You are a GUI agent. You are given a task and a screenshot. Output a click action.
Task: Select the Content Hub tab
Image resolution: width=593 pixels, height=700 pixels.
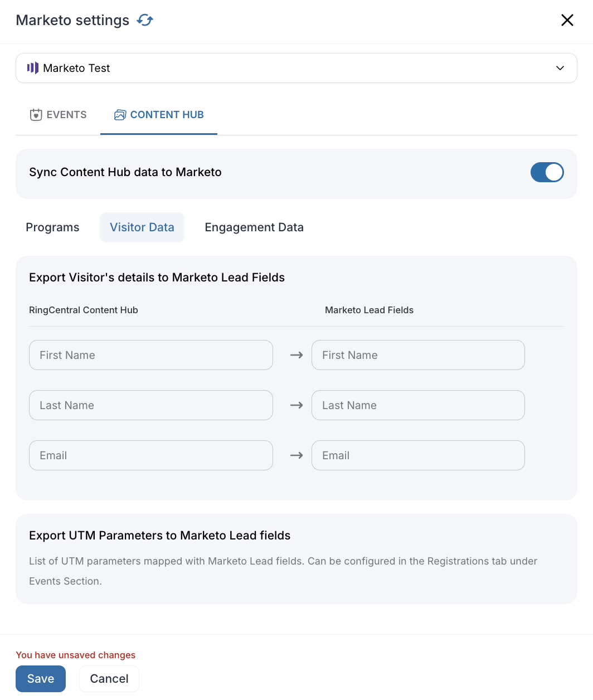(x=159, y=115)
